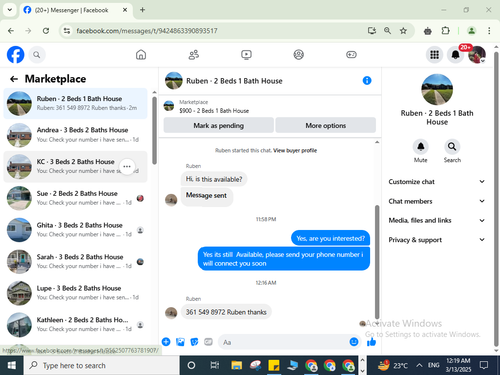Open the Facebook menu grid icon
The image size is (500, 375).
(x=434, y=54)
